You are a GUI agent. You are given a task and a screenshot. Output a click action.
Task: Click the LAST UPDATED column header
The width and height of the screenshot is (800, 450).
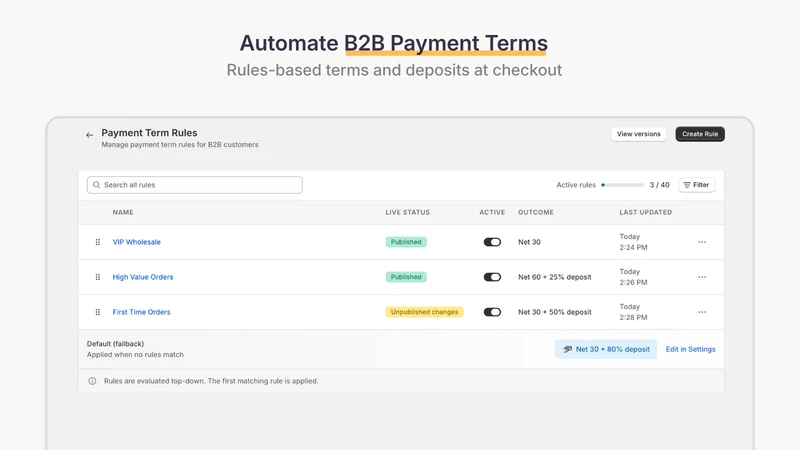(645, 212)
